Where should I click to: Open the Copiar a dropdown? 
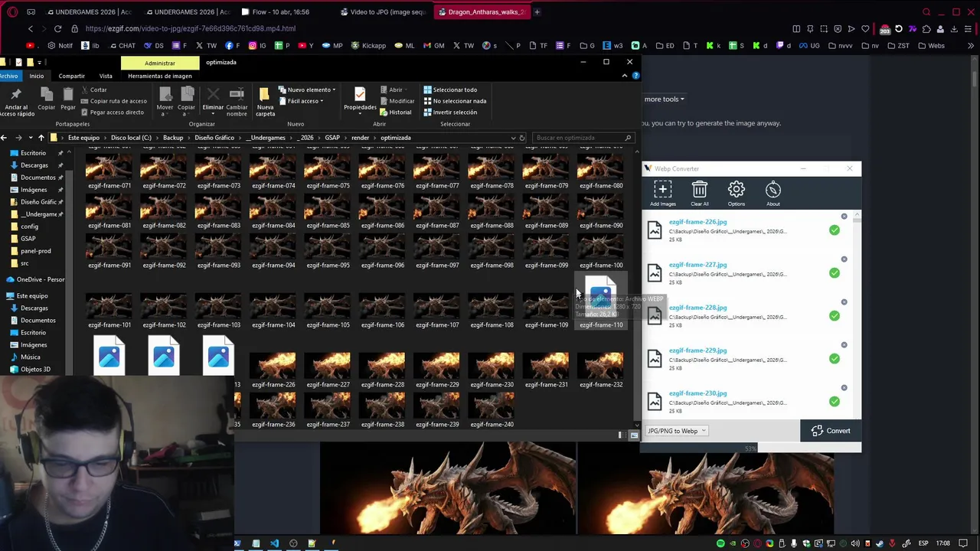point(187,101)
